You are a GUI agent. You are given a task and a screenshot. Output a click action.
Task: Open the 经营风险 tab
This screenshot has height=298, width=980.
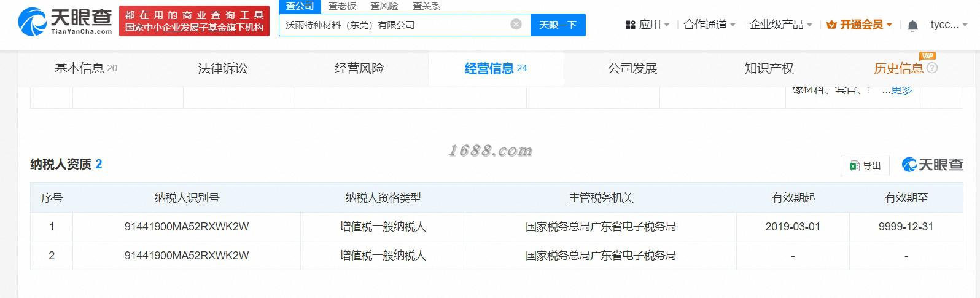pos(359,68)
